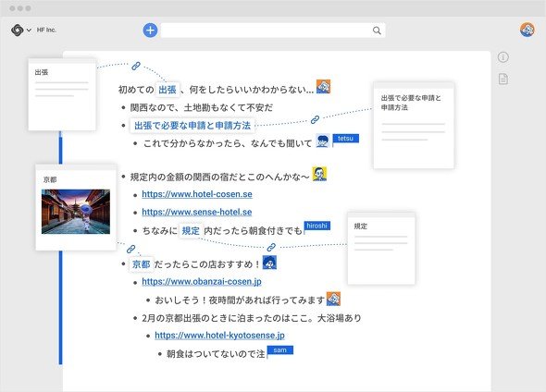The width and height of the screenshot is (546, 392).
Task: Open the 規定 preview card
Action: coord(381,248)
